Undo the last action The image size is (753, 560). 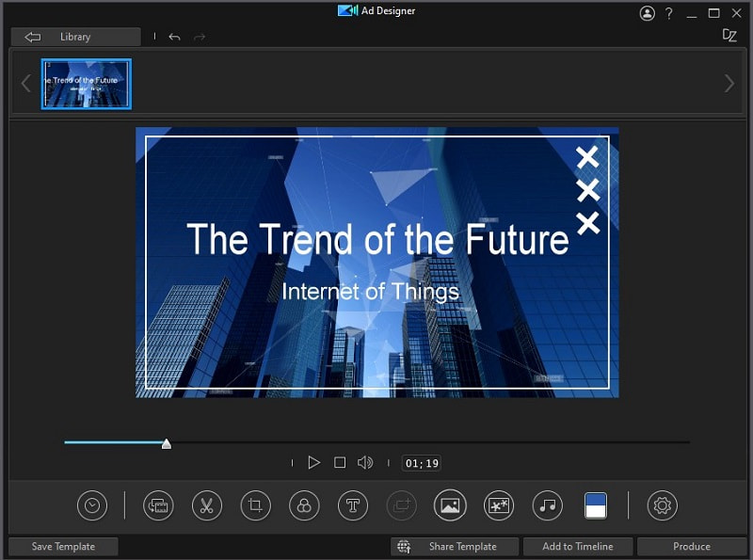pyautogui.click(x=174, y=37)
